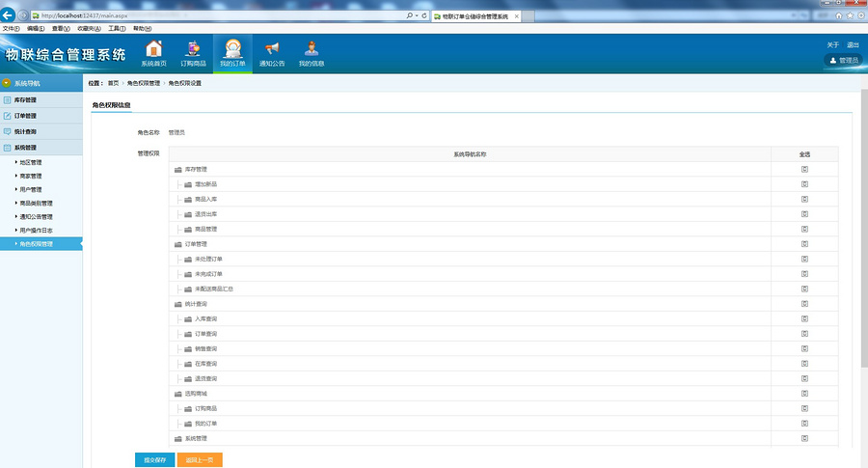
Task: Toggle the checkbox for 订单管理 row
Action: pyautogui.click(x=805, y=244)
